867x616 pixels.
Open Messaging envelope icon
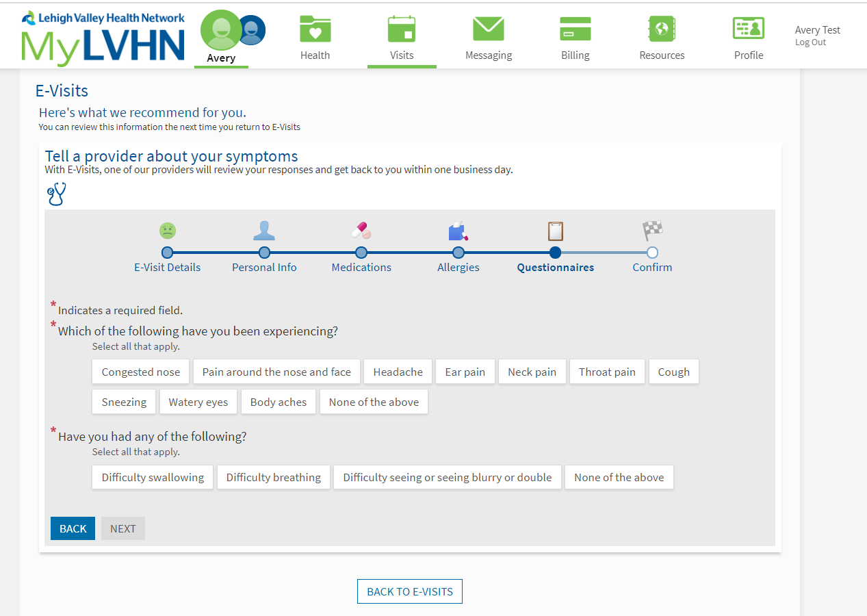pyautogui.click(x=488, y=29)
